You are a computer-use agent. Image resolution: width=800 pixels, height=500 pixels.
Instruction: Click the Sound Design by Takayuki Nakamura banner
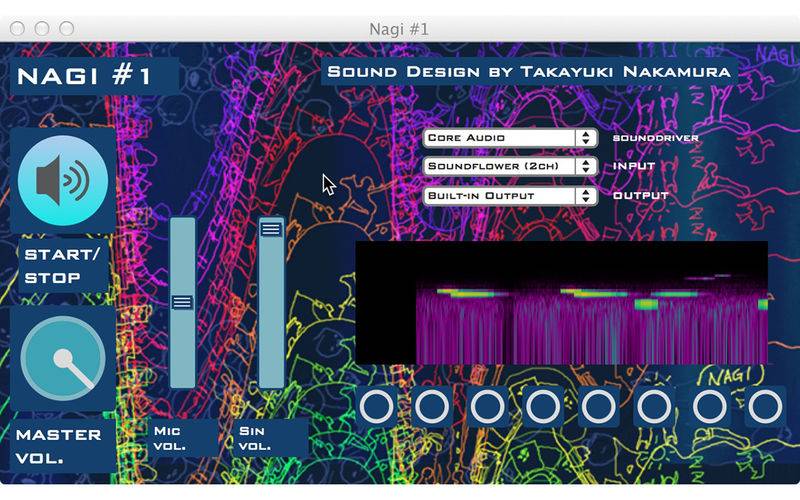[x=529, y=71]
